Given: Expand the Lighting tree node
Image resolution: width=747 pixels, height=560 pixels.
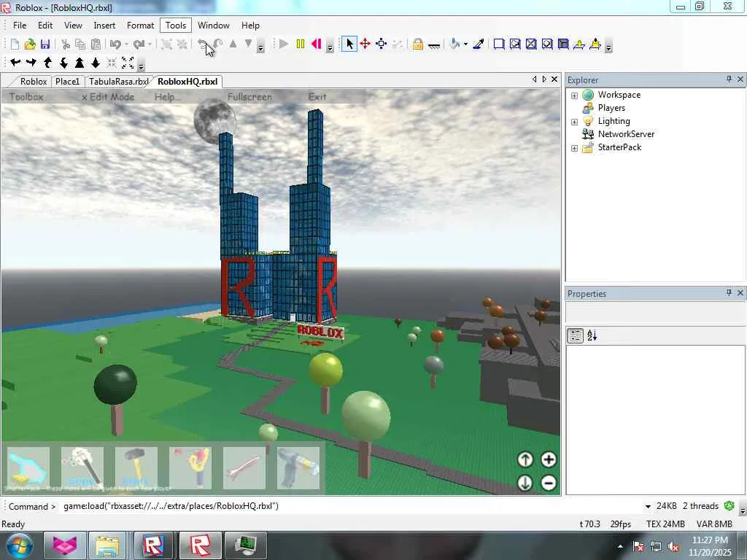Looking at the screenshot, I should [x=575, y=122].
